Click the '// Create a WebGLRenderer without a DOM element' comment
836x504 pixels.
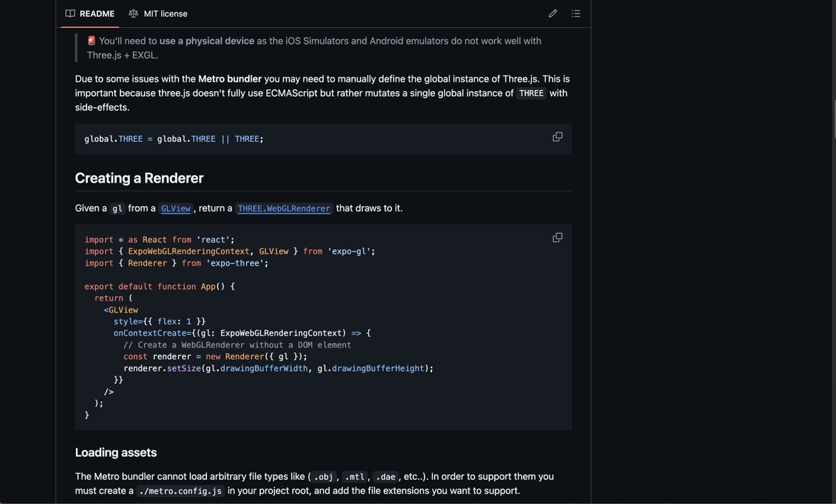(x=237, y=344)
